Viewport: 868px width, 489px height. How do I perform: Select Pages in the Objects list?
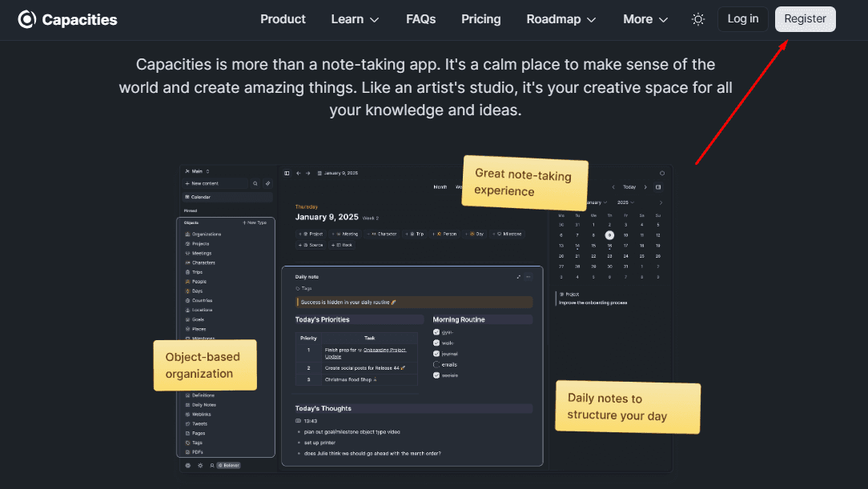click(195, 433)
